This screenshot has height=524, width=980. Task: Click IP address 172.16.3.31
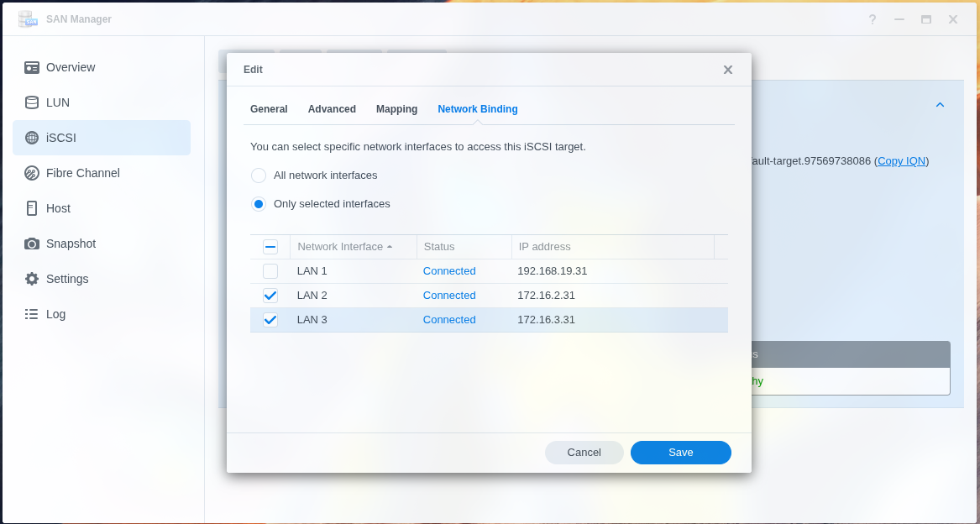[546, 320]
